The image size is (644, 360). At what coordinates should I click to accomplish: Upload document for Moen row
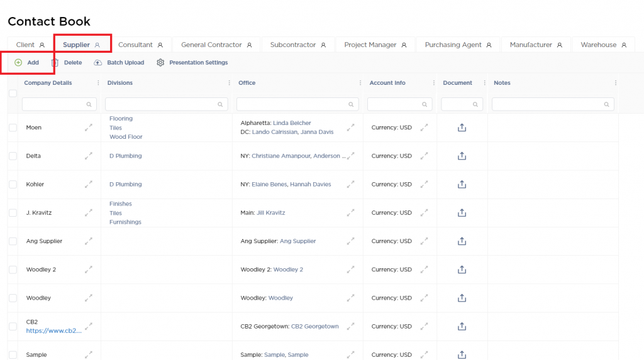point(462,128)
